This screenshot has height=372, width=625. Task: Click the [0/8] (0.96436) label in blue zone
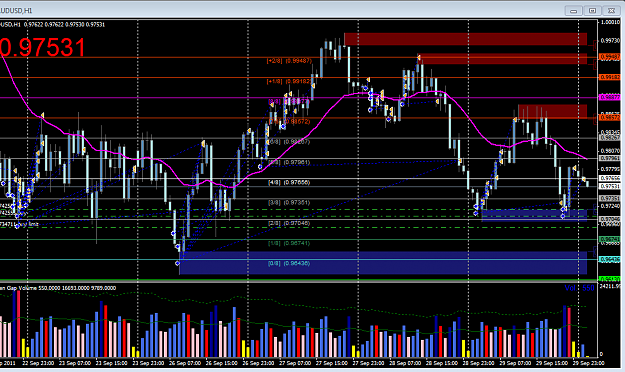click(x=289, y=264)
